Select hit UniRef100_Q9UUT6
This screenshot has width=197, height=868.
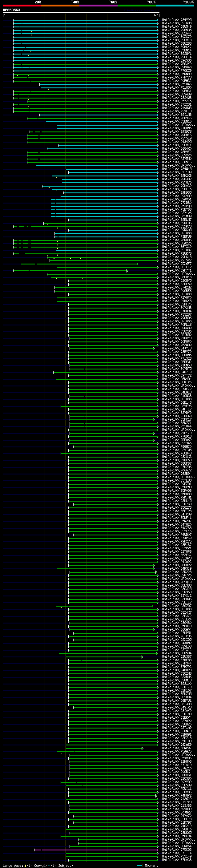coord(177,830)
